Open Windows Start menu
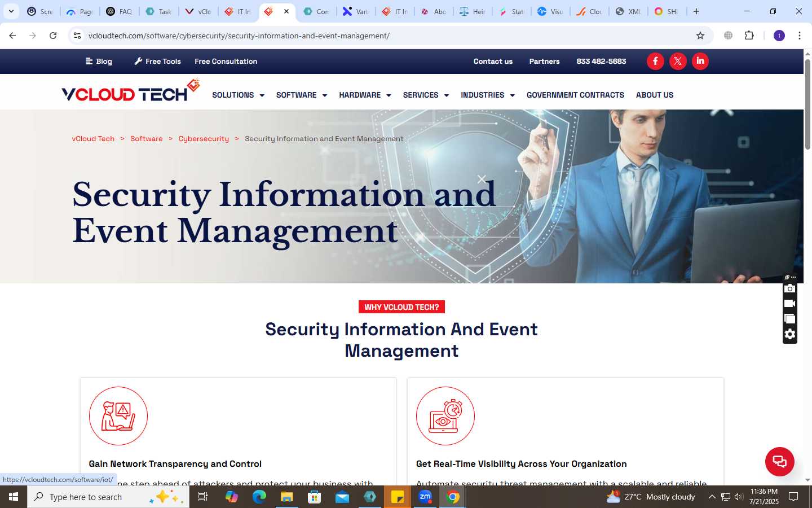Image resolution: width=812 pixels, height=508 pixels. point(14,497)
